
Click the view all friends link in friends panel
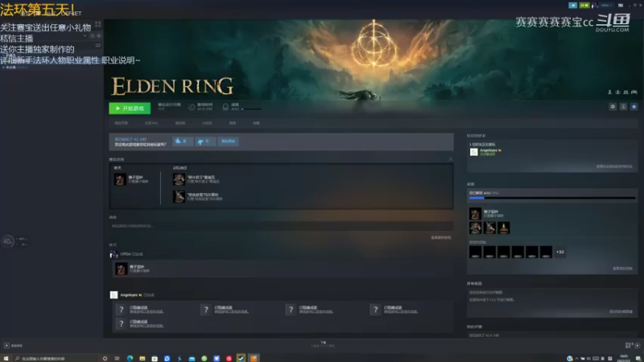click(x=614, y=167)
